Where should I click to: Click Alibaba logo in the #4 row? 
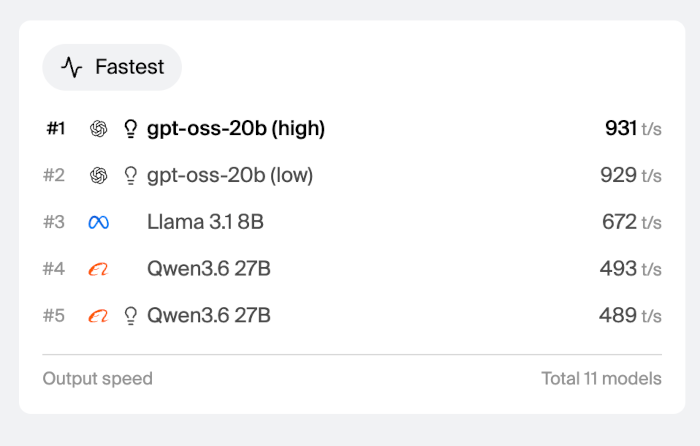(x=99, y=269)
